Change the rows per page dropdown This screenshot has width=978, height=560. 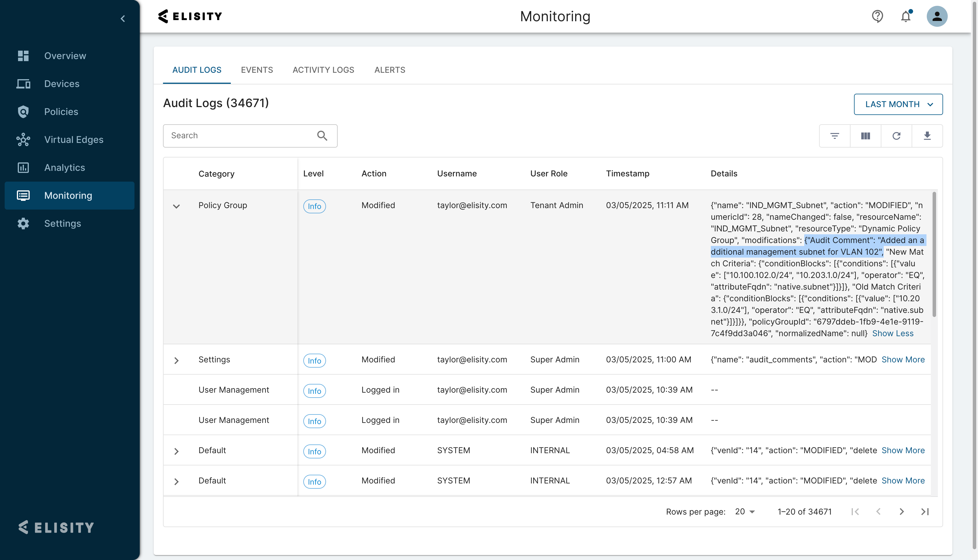tap(745, 512)
